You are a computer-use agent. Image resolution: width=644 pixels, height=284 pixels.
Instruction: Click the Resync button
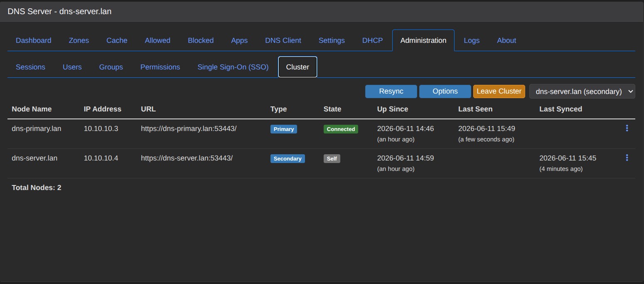click(391, 91)
